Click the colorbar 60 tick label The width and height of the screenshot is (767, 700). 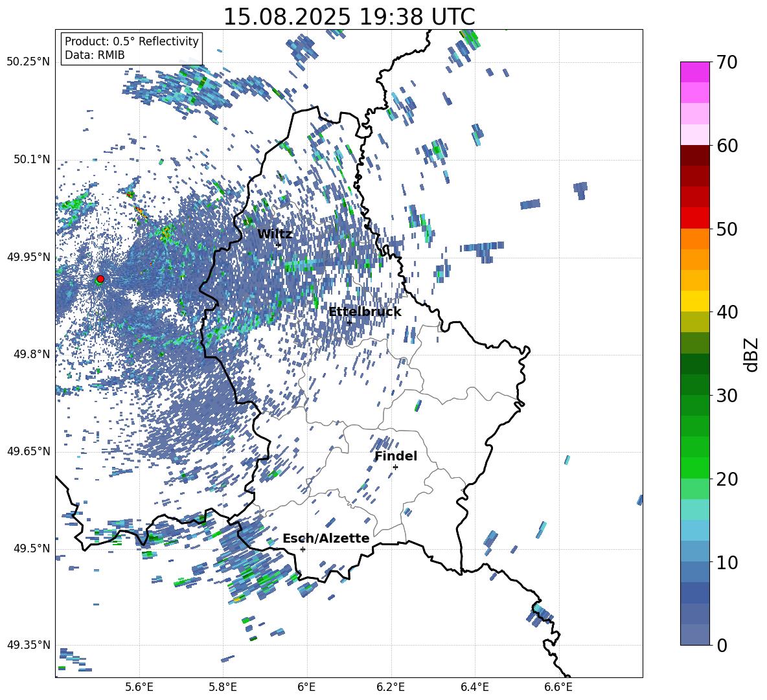[727, 146]
